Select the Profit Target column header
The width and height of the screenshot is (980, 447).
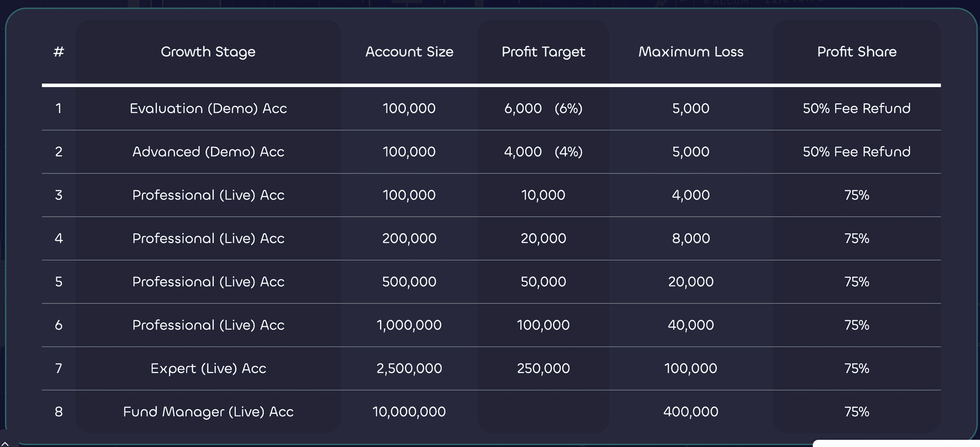[543, 52]
